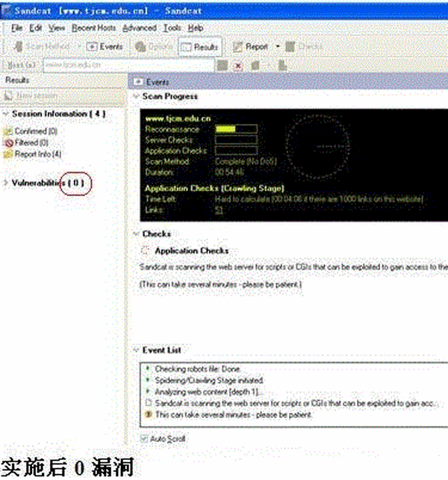Select the 'Checking robots file: Done' event
The height and width of the screenshot is (480, 448).
click(x=197, y=369)
